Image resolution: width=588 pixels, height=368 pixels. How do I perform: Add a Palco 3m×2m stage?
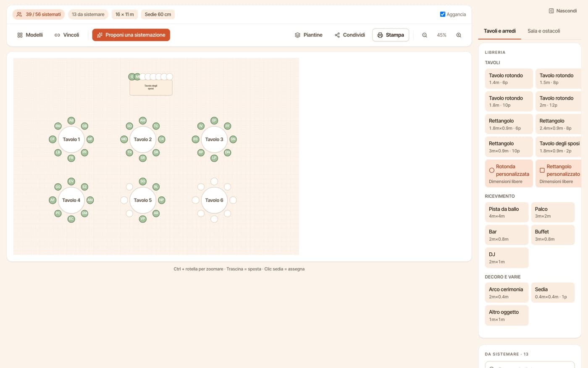coord(553,212)
